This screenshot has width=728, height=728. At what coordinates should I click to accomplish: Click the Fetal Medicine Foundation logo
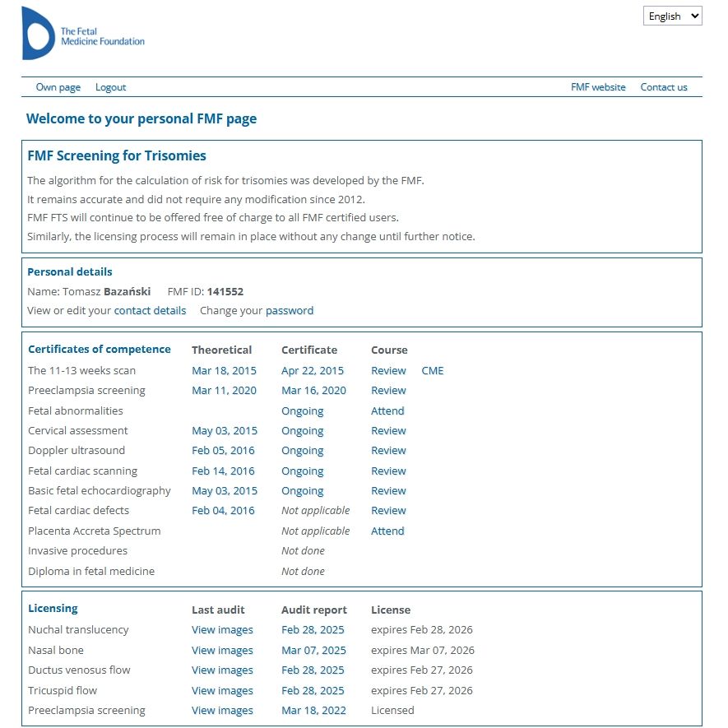(82, 34)
